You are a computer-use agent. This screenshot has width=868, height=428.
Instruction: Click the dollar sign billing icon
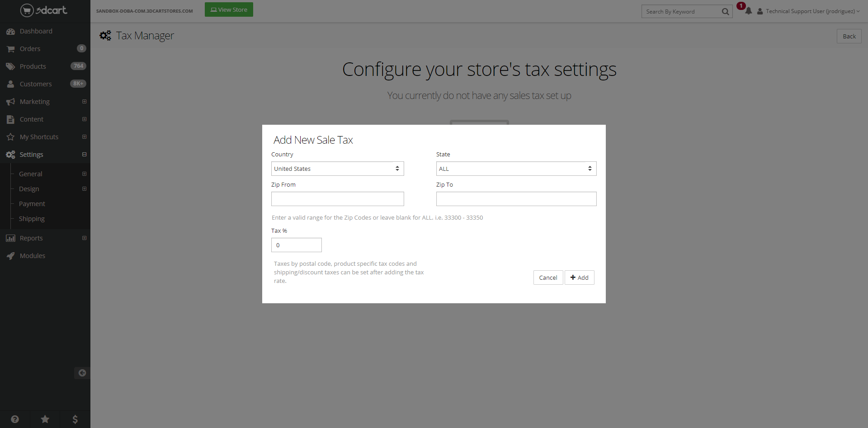(75, 419)
